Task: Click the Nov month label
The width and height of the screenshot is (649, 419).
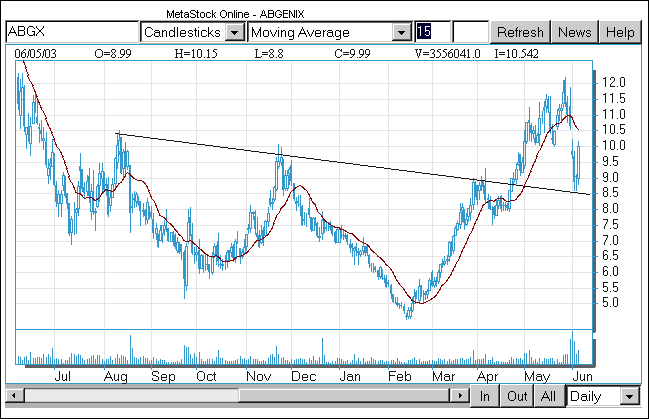Action: 259,376
